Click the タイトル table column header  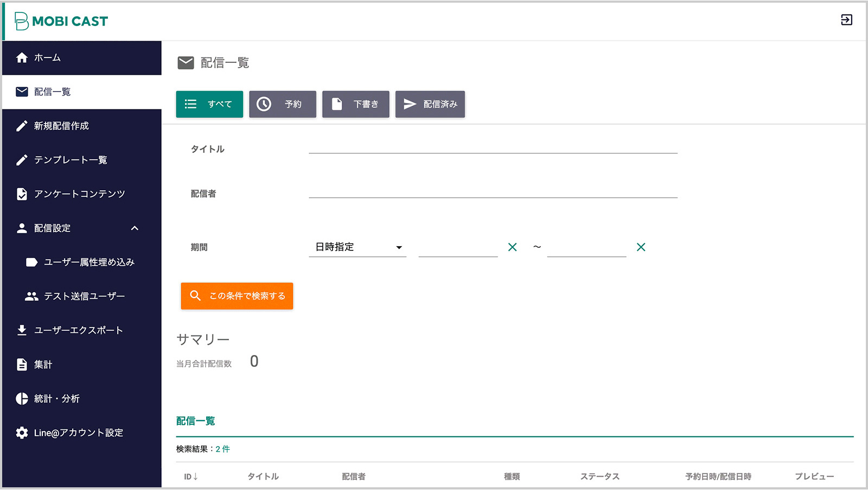pyautogui.click(x=263, y=476)
